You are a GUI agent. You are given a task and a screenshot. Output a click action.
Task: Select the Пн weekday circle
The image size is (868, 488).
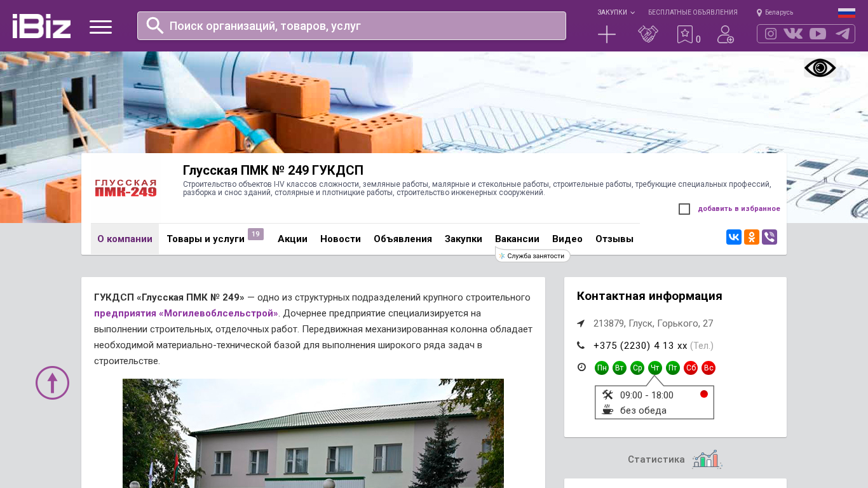point(602,368)
